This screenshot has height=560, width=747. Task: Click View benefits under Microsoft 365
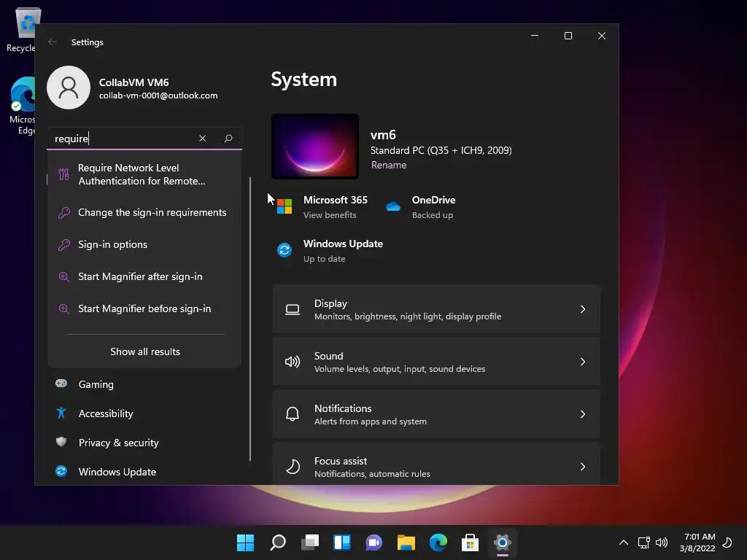tap(330, 215)
